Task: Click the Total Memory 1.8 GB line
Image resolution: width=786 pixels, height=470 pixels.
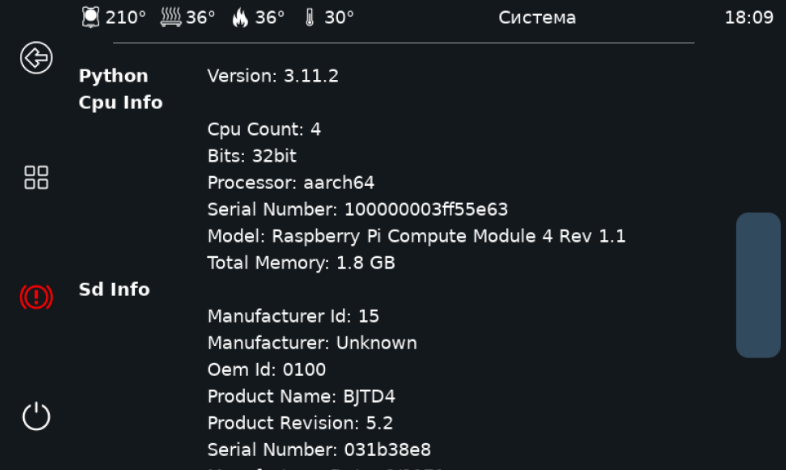Action: (301, 263)
